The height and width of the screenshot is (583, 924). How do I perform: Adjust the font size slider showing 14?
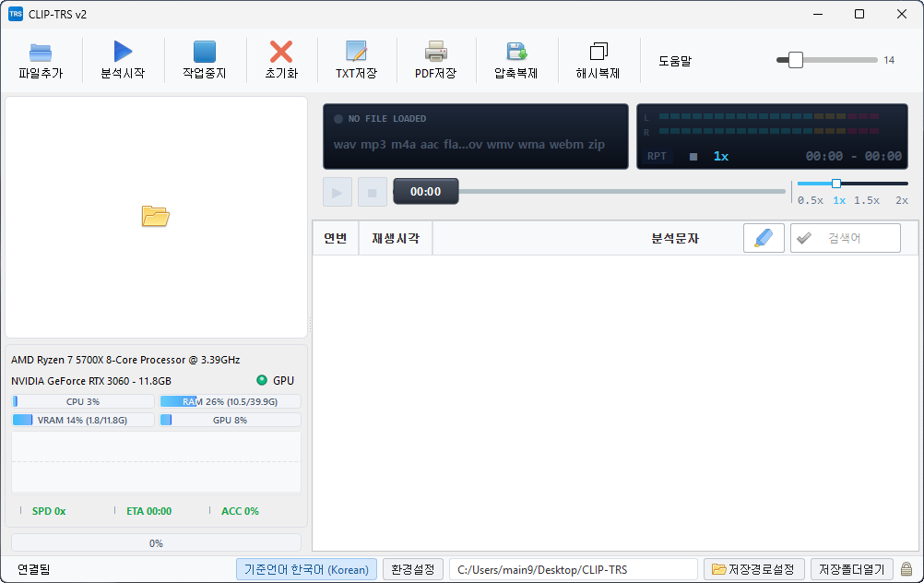tap(827, 60)
